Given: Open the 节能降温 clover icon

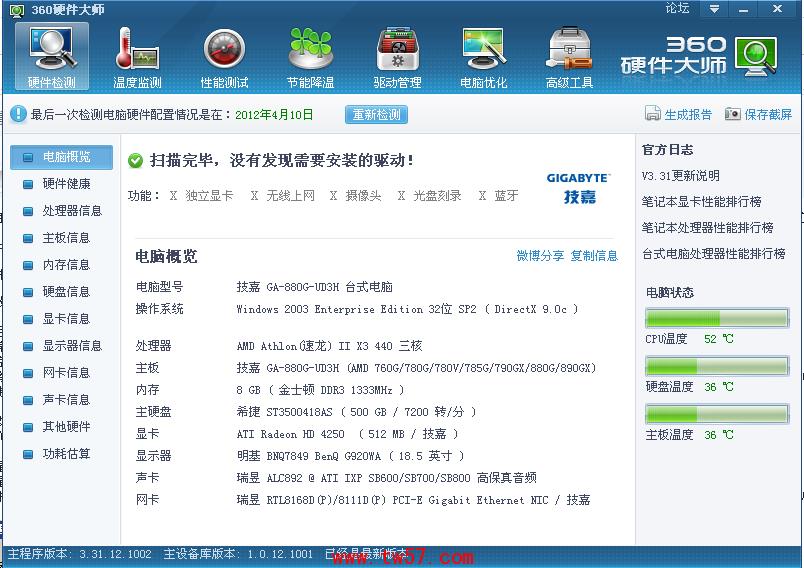Looking at the screenshot, I should tap(310, 50).
